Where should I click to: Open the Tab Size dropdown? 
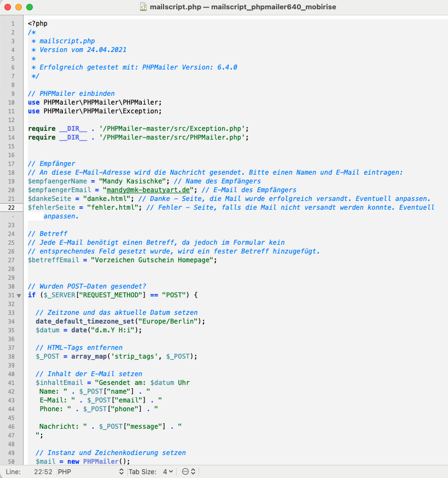pyautogui.click(x=167, y=471)
